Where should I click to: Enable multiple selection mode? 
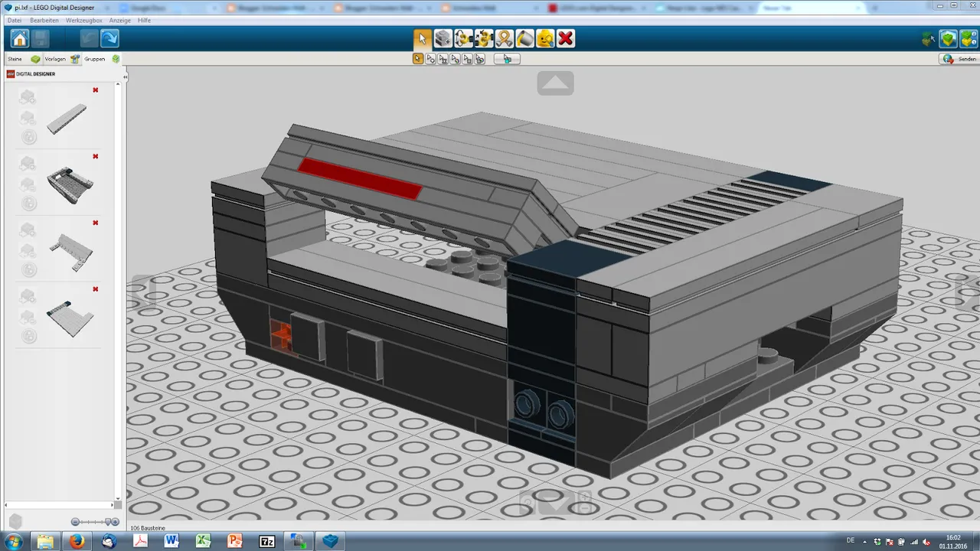point(430,59)
